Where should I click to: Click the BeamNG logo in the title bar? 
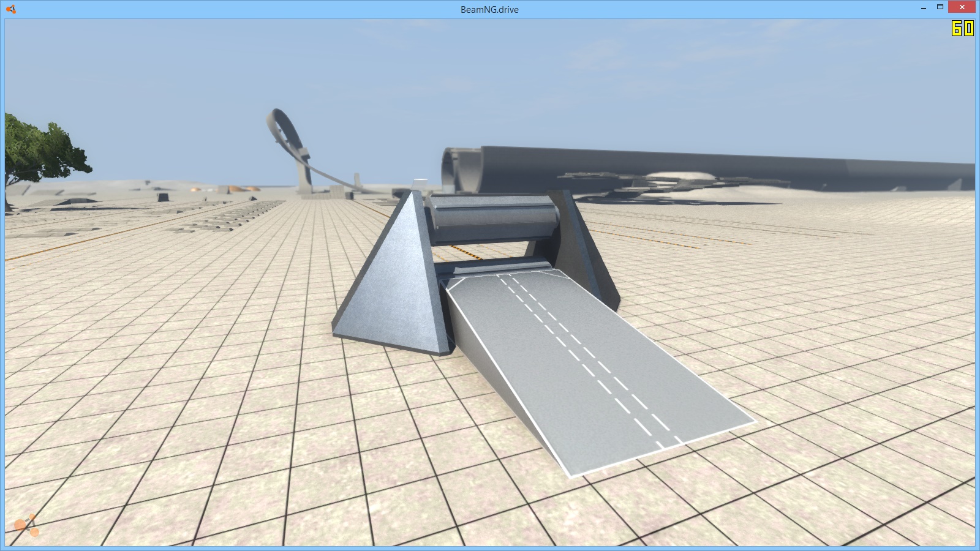click(11, 9)
